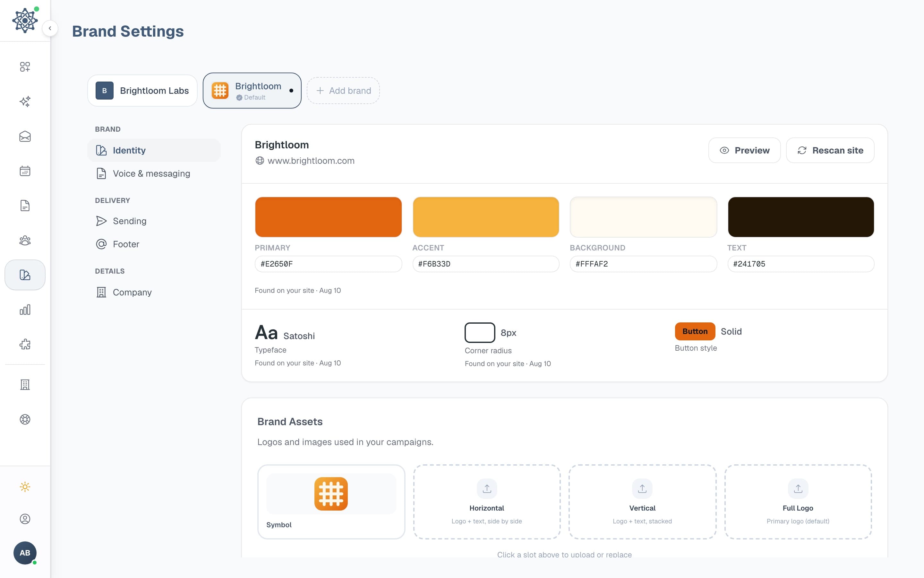Upload a Vertical logo

pyautogui.click(x=642, y=502)
